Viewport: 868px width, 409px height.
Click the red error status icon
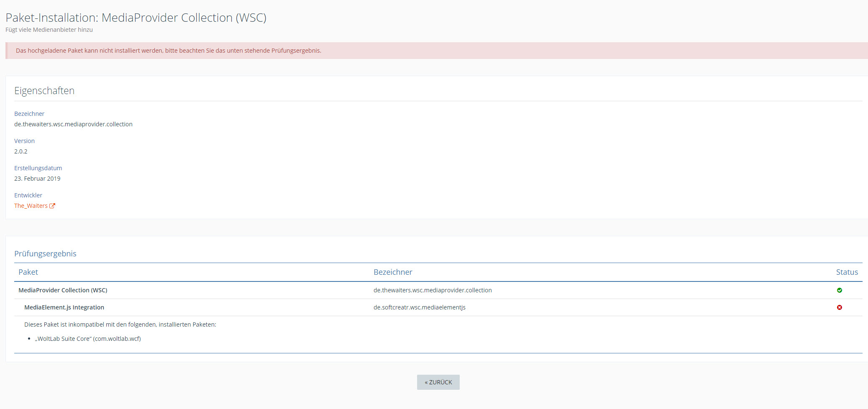click(839, 307)
